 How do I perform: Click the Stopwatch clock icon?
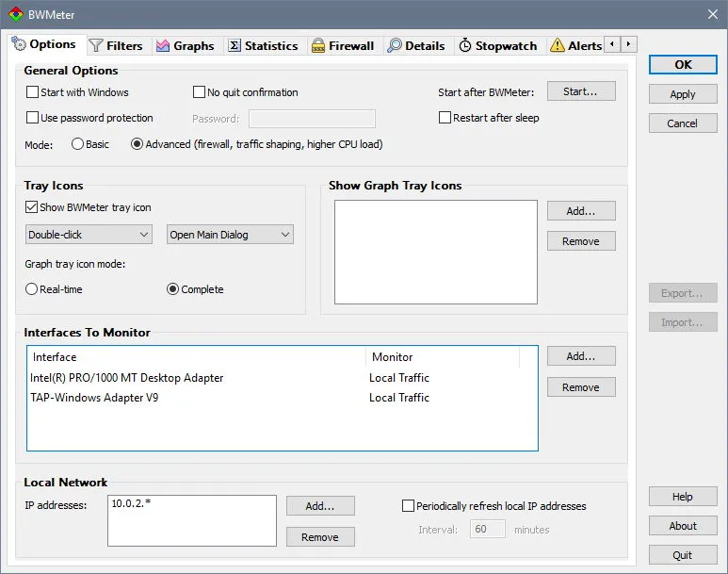pos(464,45)
